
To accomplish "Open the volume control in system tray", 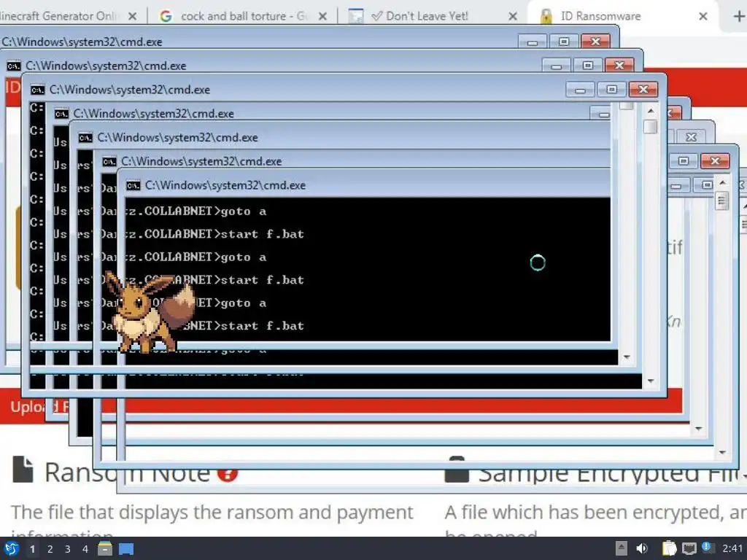I will (x=642, y=548).
